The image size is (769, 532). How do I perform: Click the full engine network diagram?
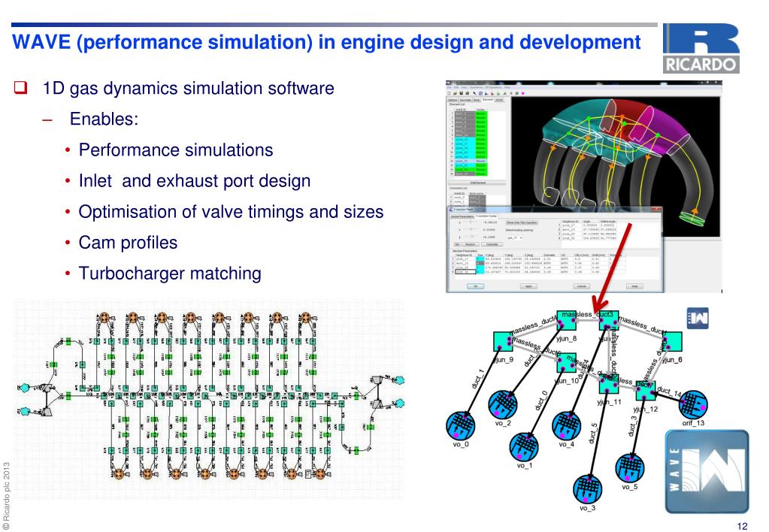pyautogui.click(x=210, y=397)
